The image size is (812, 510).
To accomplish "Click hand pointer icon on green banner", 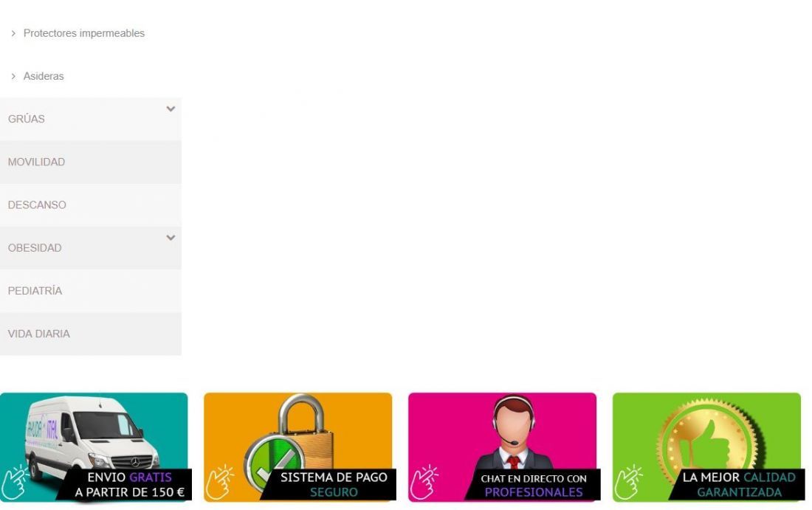I will (628, 482).
